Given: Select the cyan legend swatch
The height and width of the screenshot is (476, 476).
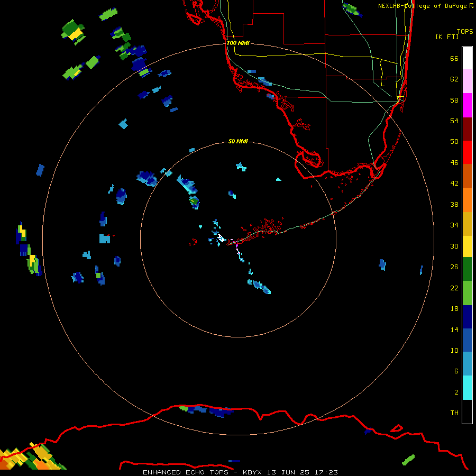Looking at the screenshot, I should [x=467, y=388].
